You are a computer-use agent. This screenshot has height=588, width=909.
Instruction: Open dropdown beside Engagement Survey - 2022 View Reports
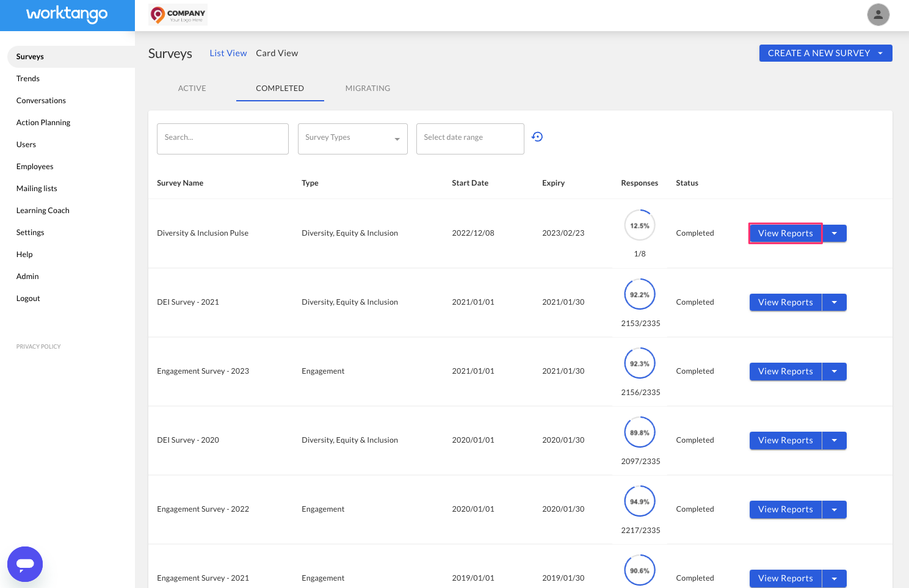tap(835, 509)
